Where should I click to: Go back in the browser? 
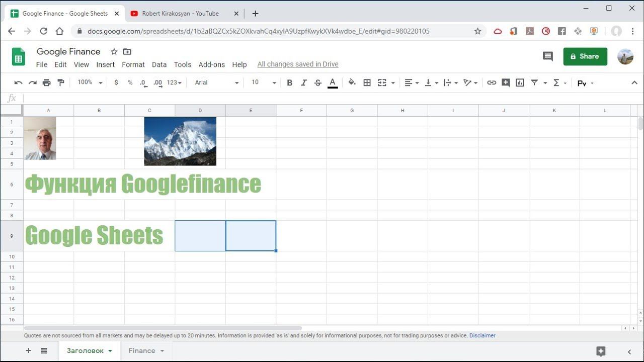[x=12, y=31]
